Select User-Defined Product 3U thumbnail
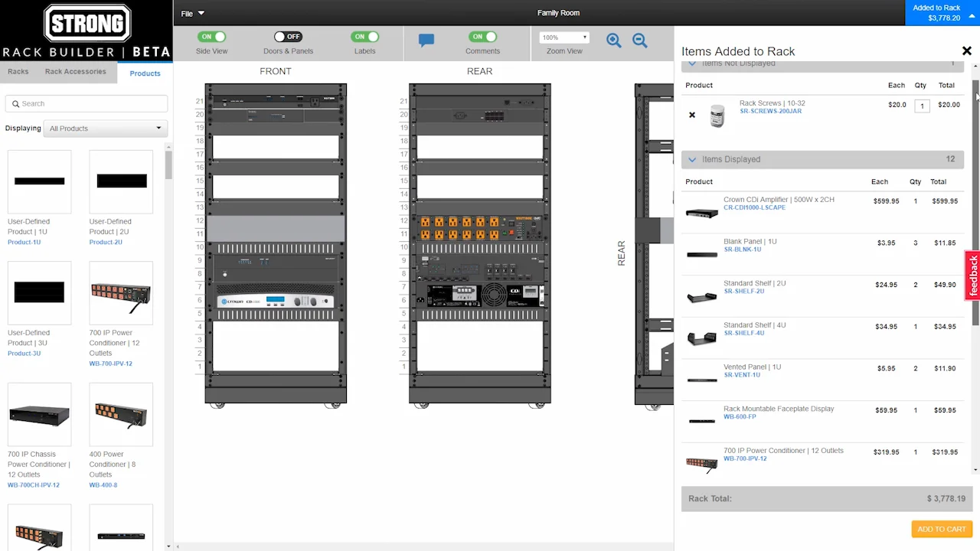 tap(40, 292)
